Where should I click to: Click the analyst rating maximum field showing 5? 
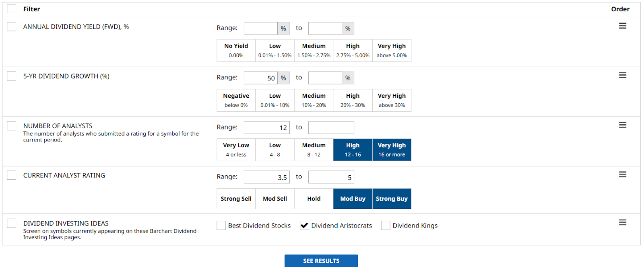coord(331,177)
